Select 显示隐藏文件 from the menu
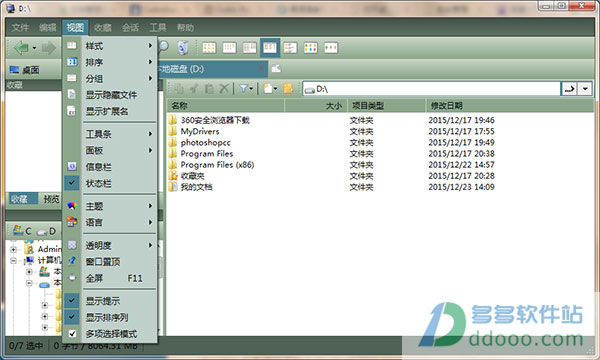This screenshot has height=360, width=600. (111, 95)
